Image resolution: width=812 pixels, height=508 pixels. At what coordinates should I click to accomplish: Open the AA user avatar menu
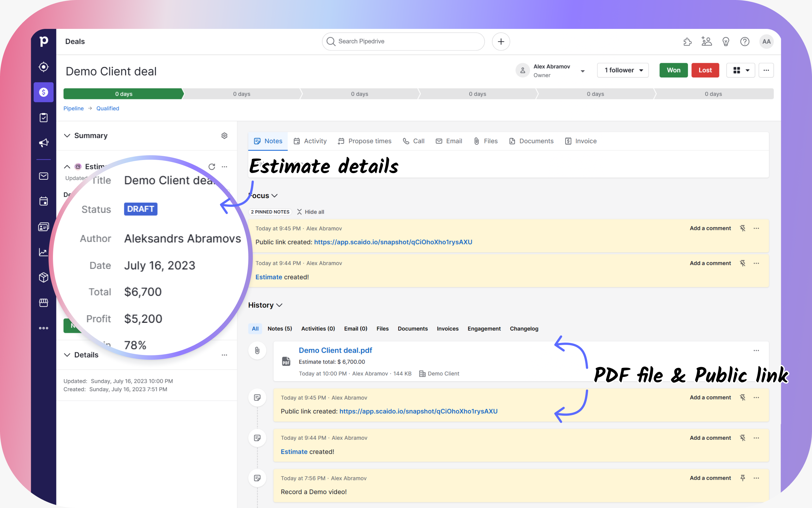(x=766, y=42)
